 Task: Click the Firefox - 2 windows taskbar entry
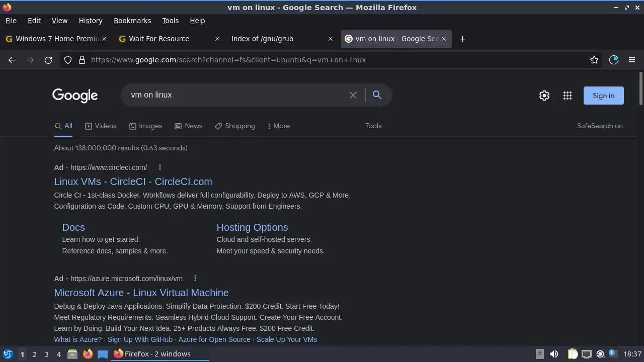(x=160, y=354)
